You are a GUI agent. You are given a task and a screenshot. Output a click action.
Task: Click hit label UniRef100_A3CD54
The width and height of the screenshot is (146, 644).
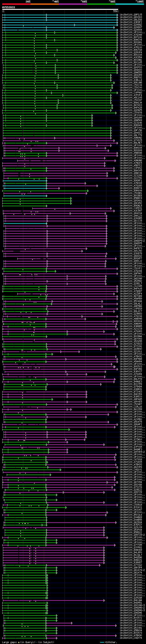click(x=131, y=58)
